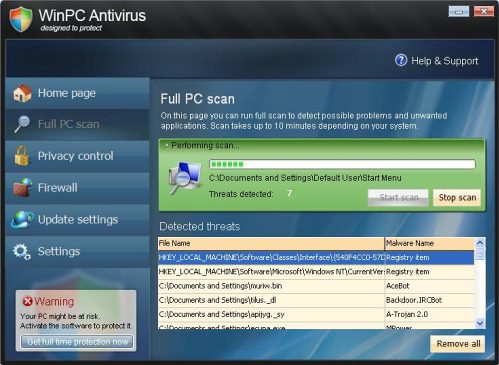Click the threat list scroll up arrow

[x=480, y=243]
